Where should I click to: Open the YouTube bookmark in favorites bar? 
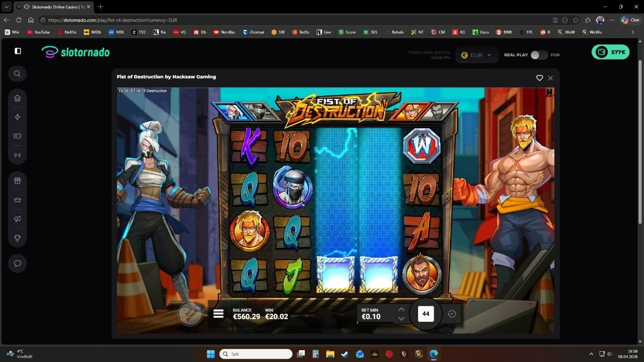coord(38,32)
